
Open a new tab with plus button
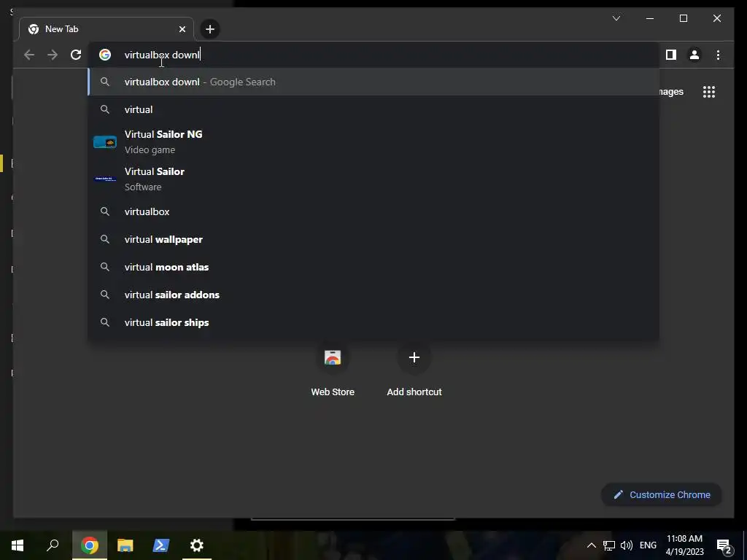[210, 29]
